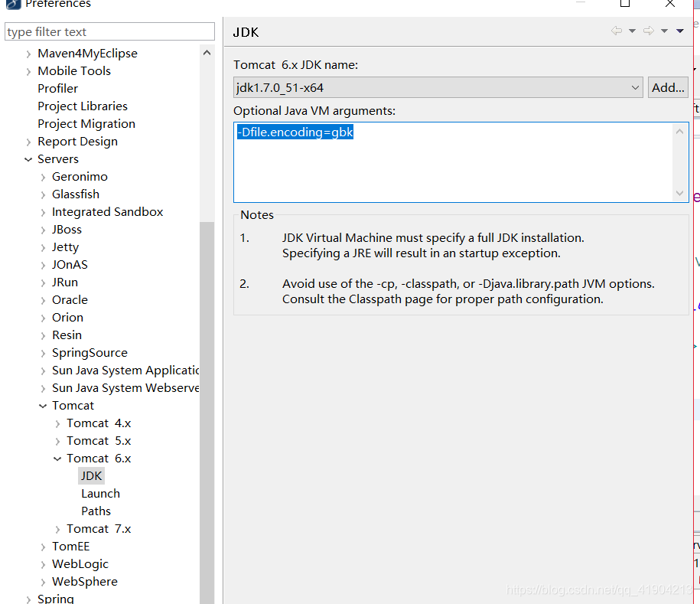The height and width of the screenshot is (604, 700).
Task: Select Orion in the servers list
Action: point(67,318)
